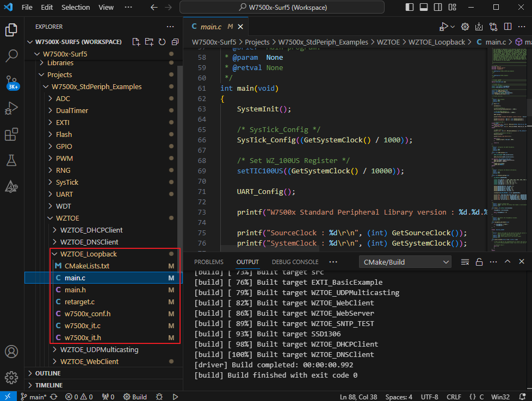The image size is (532, 401).
Task: Toggle the panel maximize chevron
Action: 507,261
